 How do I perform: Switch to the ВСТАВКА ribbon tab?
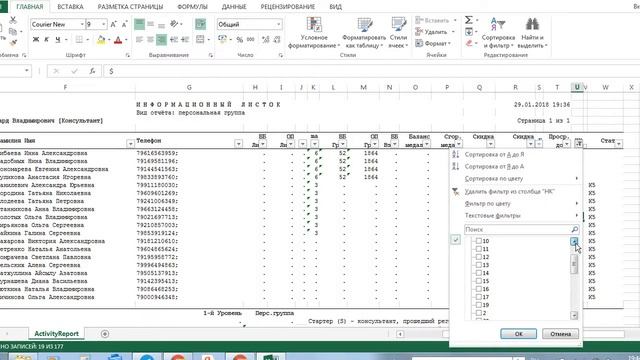coord(70,7)
